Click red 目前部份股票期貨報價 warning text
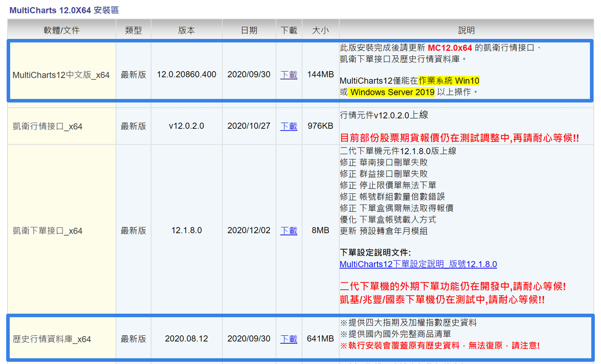 coord(460,138)
